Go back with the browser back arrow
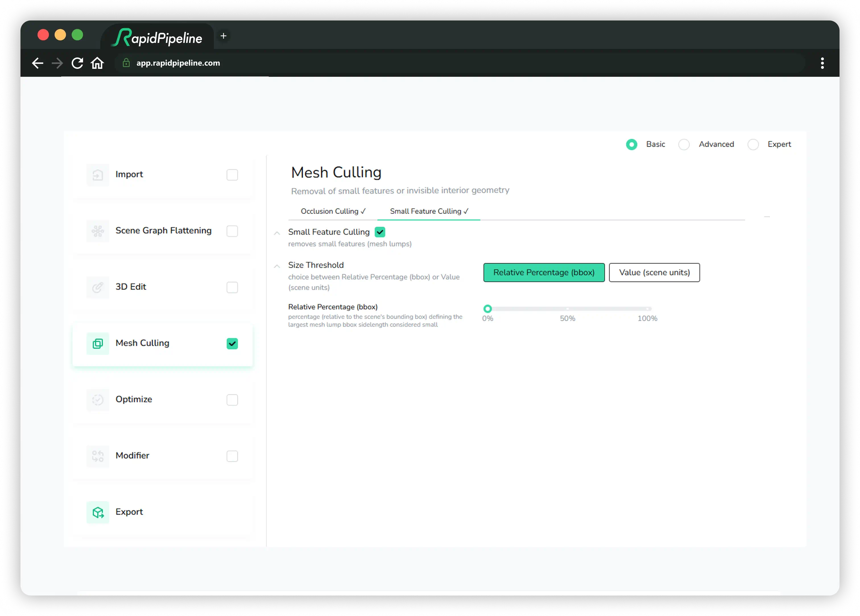The width and height of the screenshot is (860, 616). [x=37, y=63]
